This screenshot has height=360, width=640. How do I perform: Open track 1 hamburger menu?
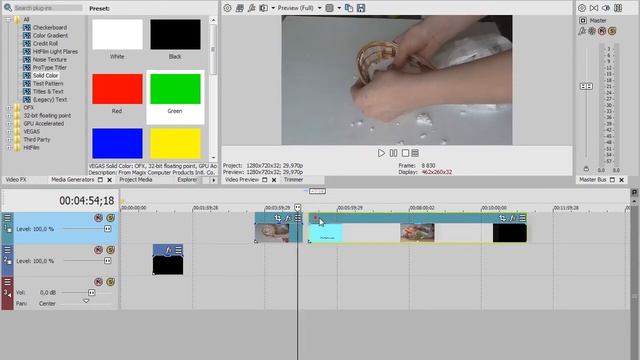pos(7,218)
